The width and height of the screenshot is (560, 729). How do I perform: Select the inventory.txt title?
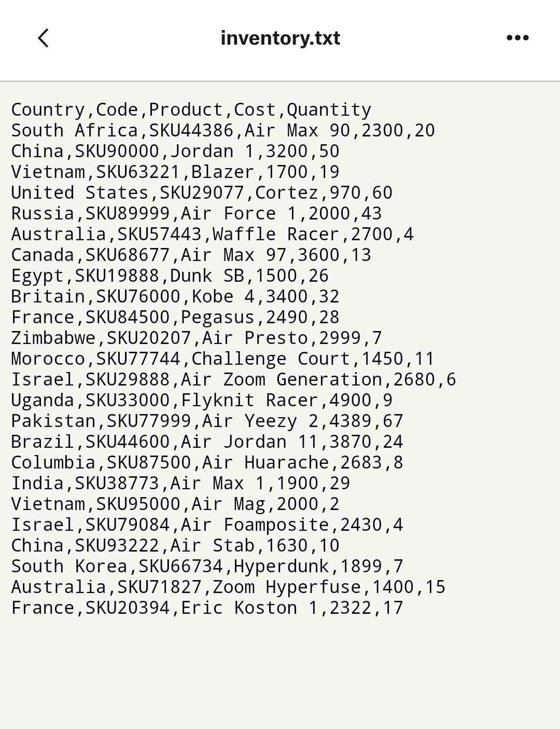(x=279, y=37)
